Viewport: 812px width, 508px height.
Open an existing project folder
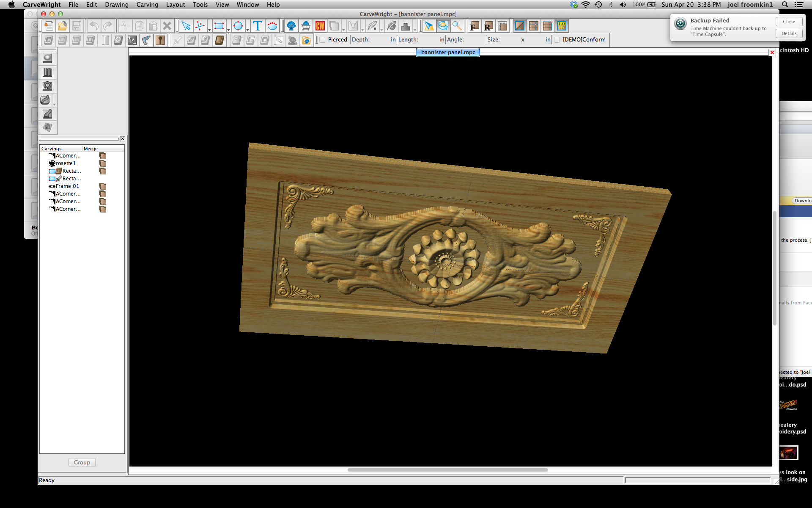63,26
